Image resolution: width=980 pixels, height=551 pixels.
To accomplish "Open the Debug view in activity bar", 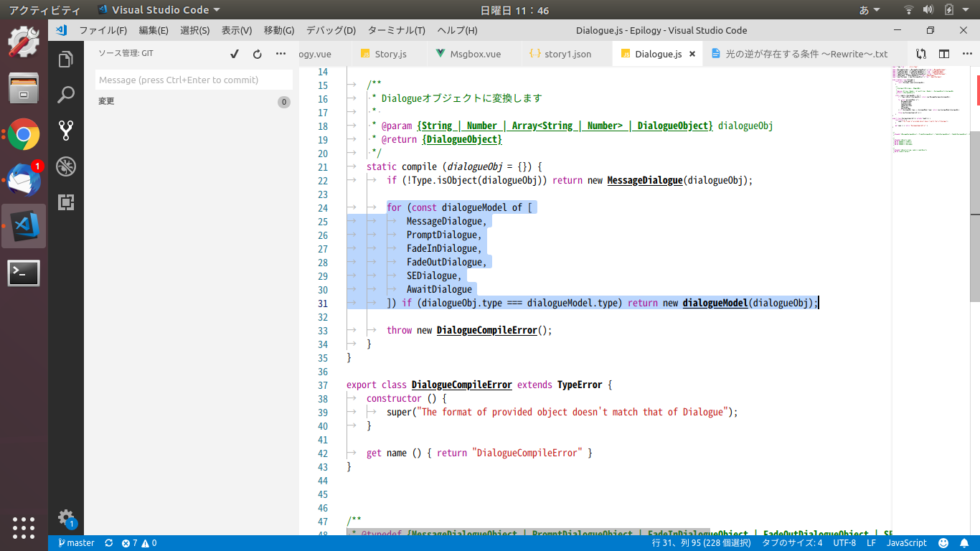I will [x=66, y=166].
